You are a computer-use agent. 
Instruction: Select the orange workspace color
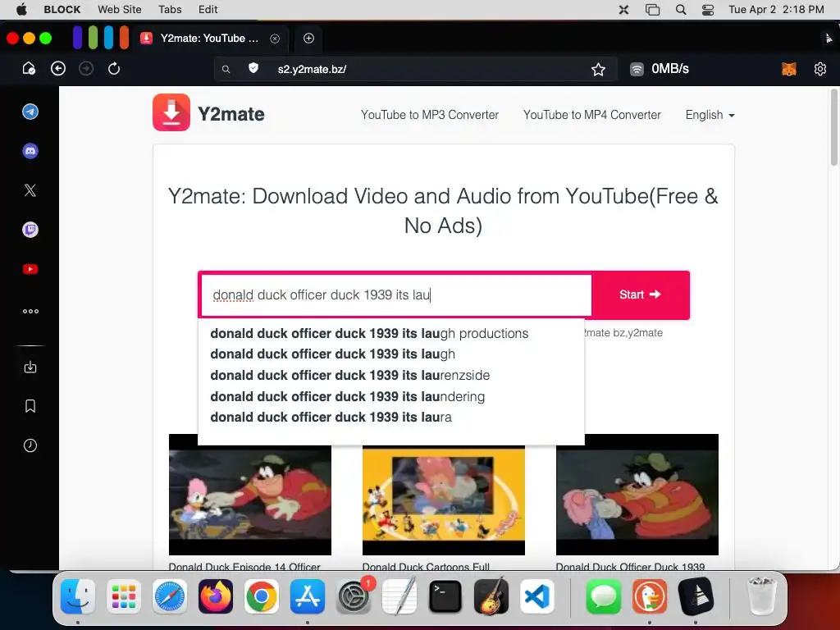(125, 38)
